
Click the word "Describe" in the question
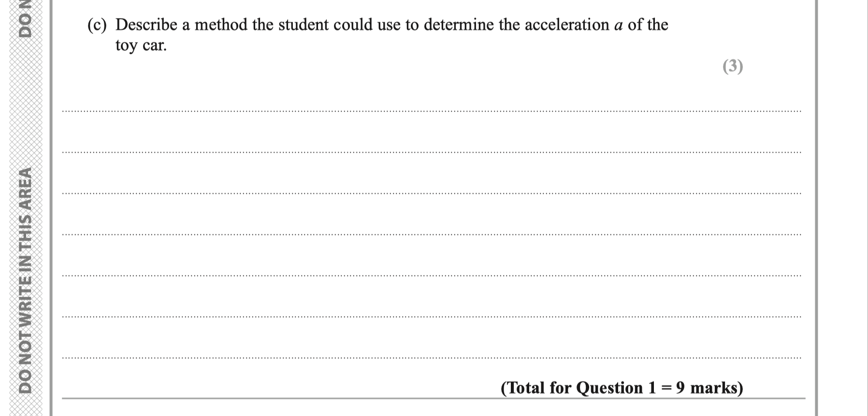coord(146,25)
